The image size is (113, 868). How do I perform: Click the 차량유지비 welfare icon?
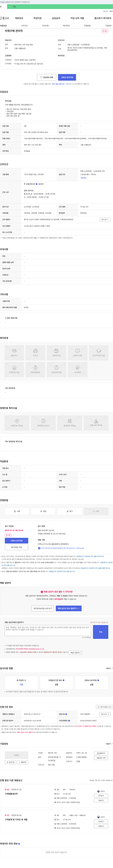point(56,353)
